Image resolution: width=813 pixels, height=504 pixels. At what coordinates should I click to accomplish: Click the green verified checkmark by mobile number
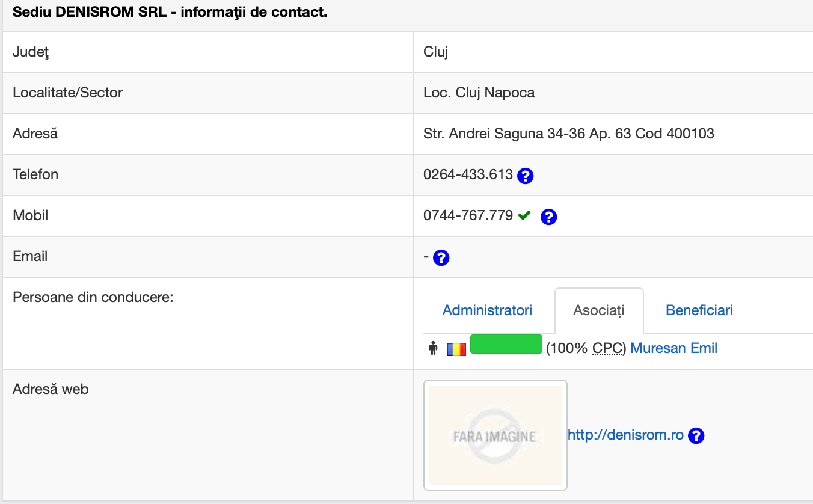point(524,215)
